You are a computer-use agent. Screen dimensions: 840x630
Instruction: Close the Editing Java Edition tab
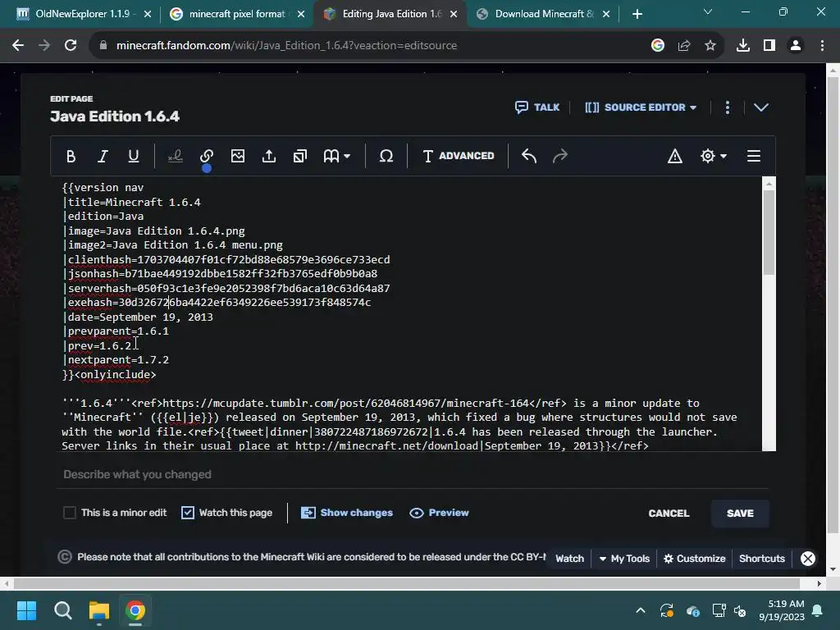coord(454,14)
